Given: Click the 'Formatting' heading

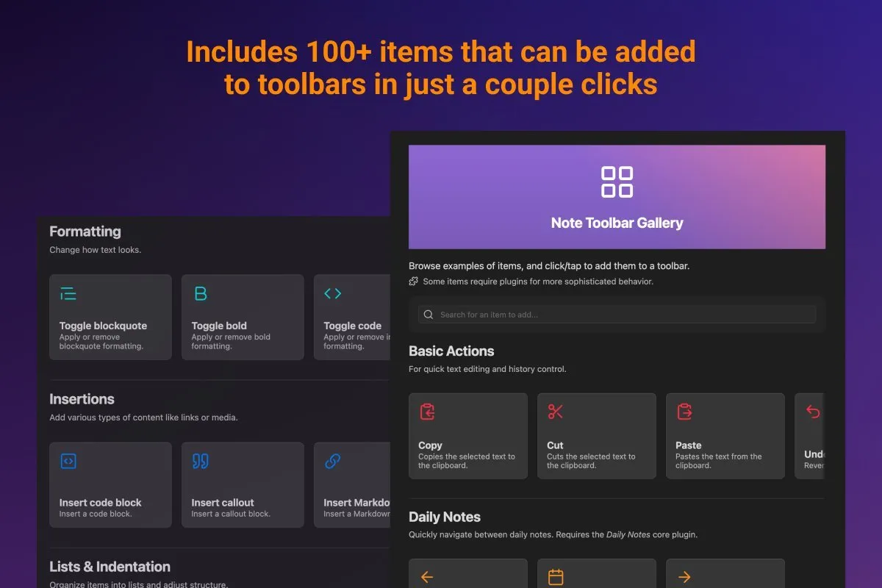Looking at the screenshot, I should click(x=85, y=232).
